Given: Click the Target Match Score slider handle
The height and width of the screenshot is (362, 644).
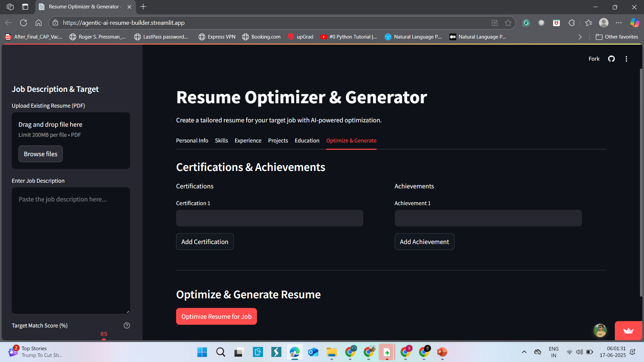Looking at the screenshot, I should (104, 340).
